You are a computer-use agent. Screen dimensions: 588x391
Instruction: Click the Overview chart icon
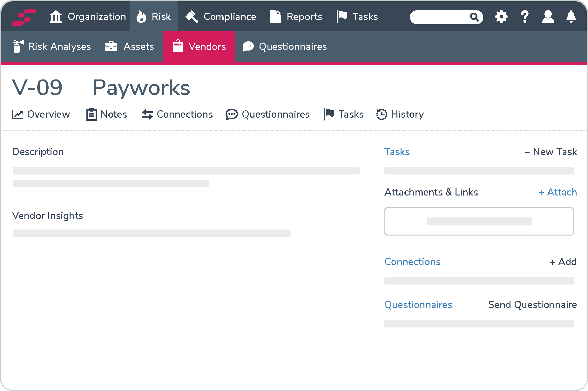[17, 114]
